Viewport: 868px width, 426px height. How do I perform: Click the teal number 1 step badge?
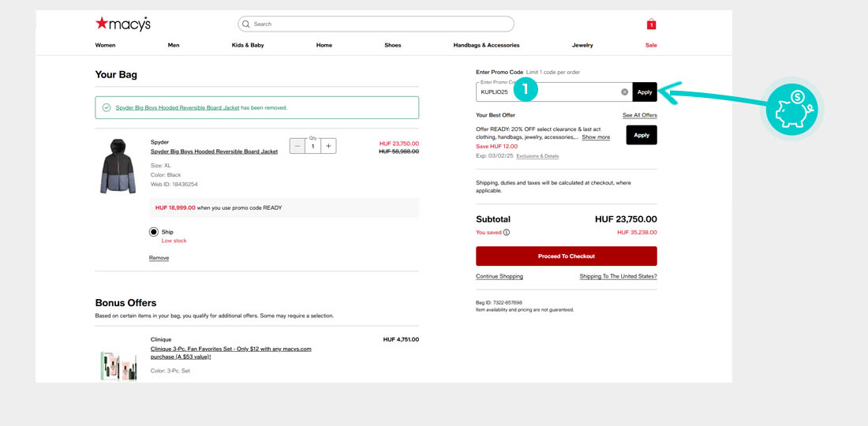coord(525,90)
